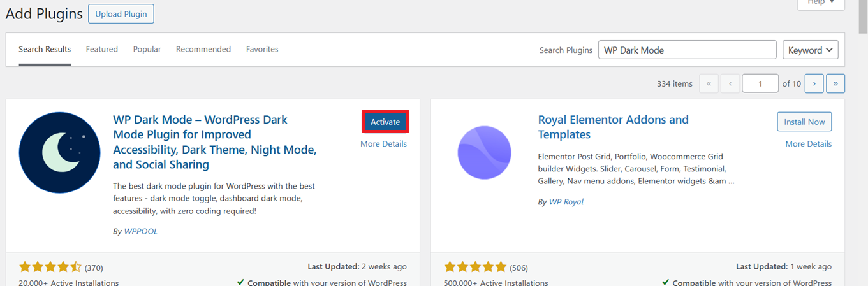868x286 pixels.
Task: Open More Details for Royal Elementor Addons
Action: 808,144
